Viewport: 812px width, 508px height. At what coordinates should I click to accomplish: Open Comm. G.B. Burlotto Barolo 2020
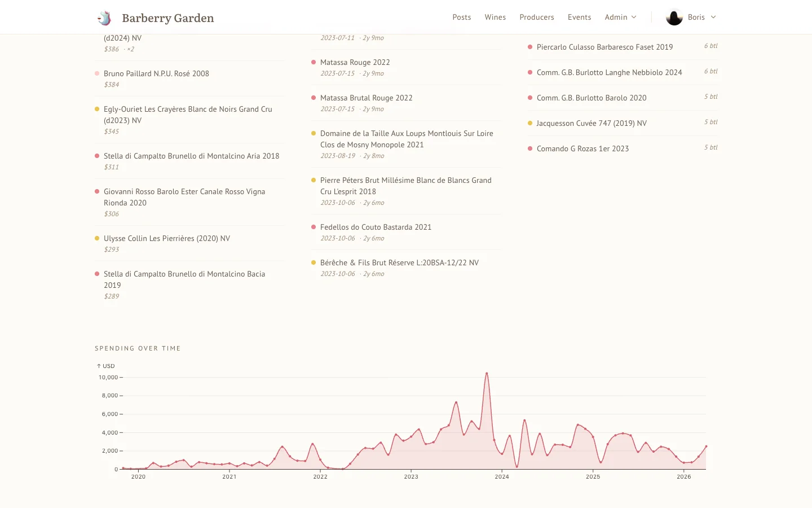tap(592, 98)
